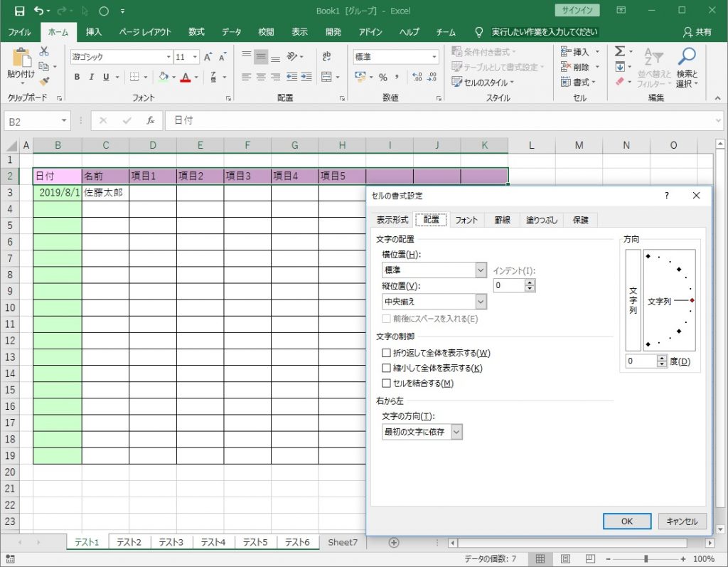Click cell containing 佐藤太郎
The height and width of the screenshot is (567, 728).
[105, 192]
